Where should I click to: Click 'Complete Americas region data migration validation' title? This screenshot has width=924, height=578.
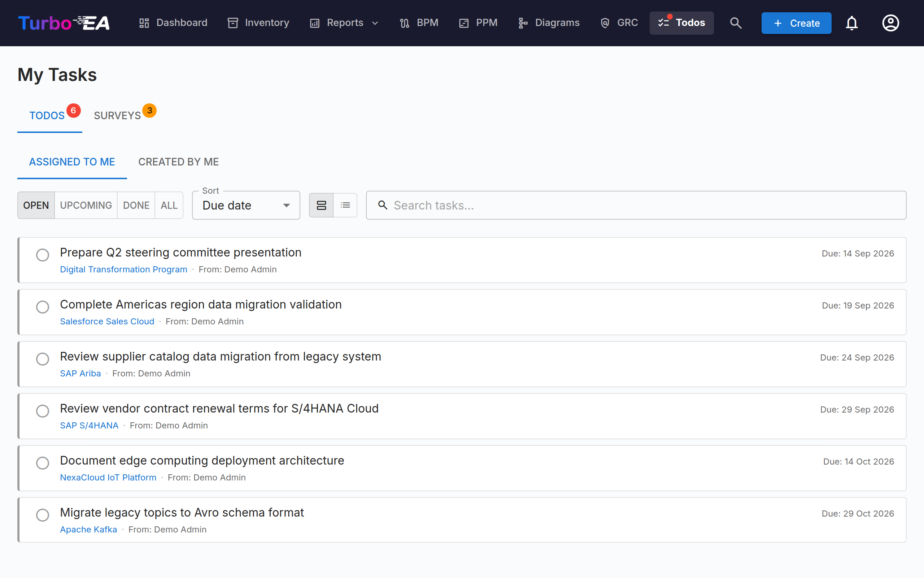pos(201,305)
